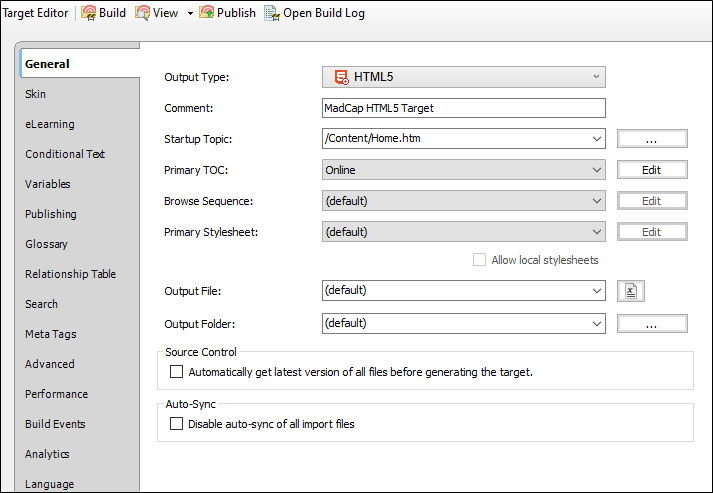Switch to the Meta Tags tab
The height and width of the screenshot is (493, 713).
[50, 334]
